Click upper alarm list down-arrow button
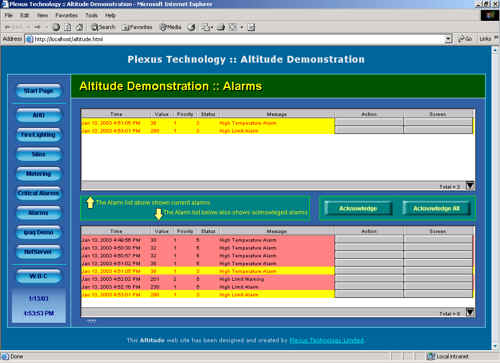 click(x=470, y=186)
